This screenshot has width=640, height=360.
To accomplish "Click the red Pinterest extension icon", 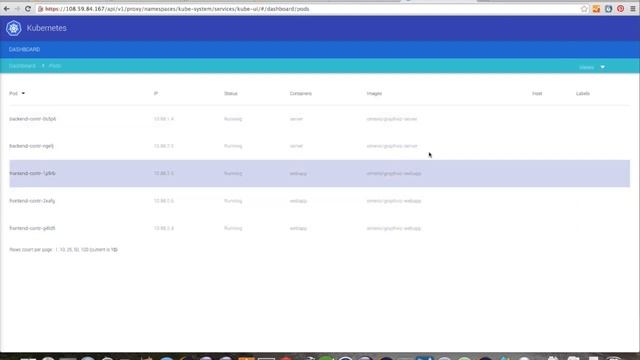I will point(620,9).
